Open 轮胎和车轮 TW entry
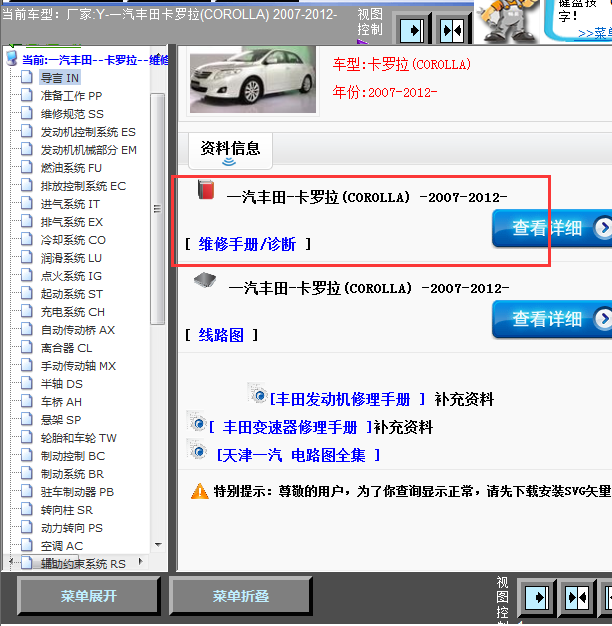 (x=79, y=438)
